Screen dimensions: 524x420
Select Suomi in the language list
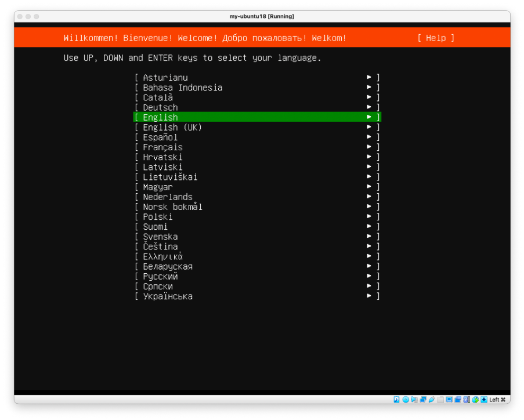(x=257, y=227)
